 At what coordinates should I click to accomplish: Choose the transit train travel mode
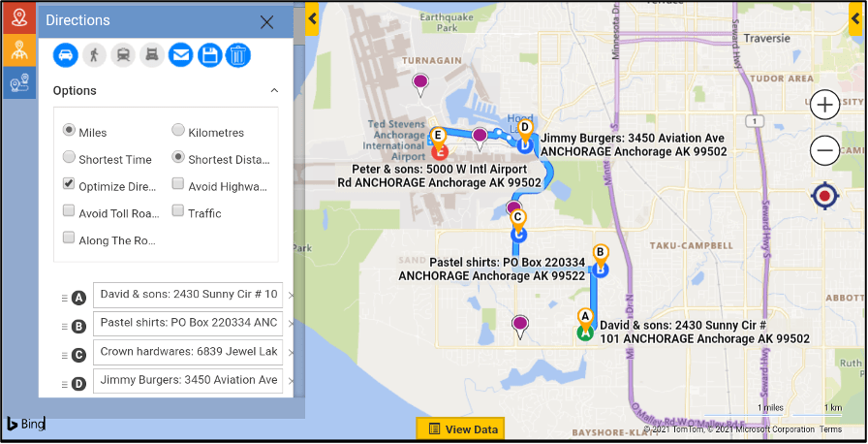pos(123,55)
